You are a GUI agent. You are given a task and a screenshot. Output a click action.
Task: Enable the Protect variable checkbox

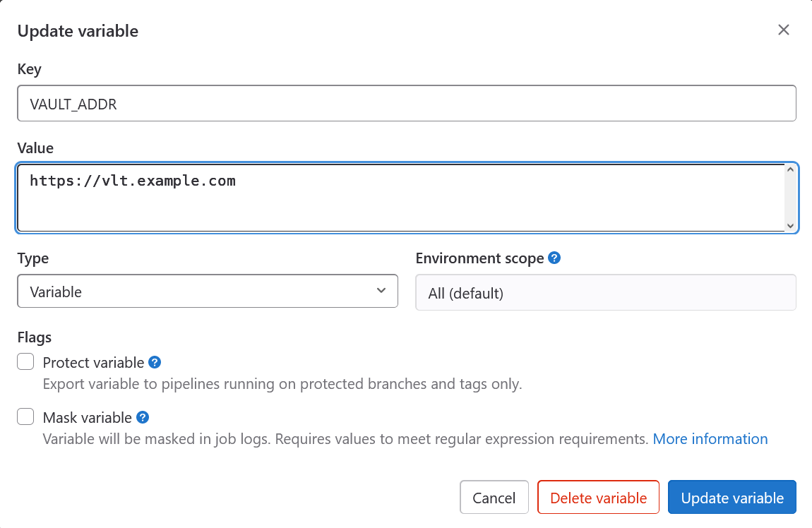(26, 362)
